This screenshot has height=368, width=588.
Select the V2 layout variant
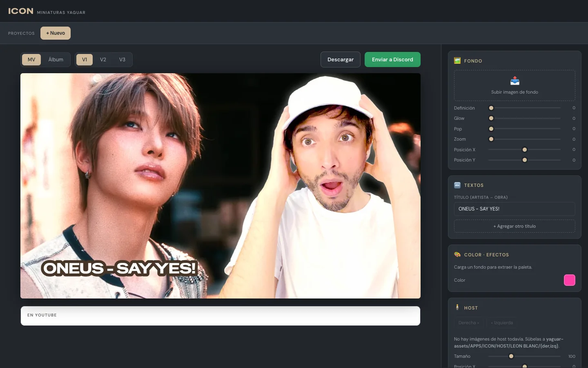point(103,60)
